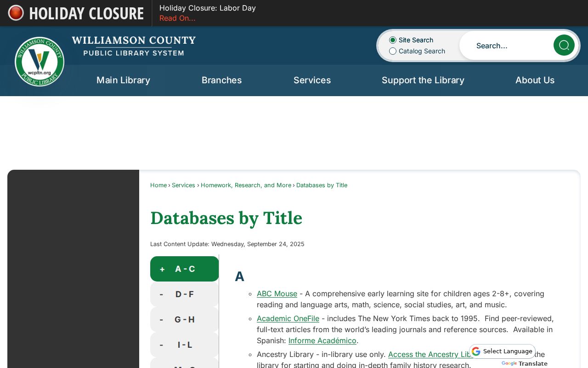Go to Home breadcrumb link
Viewport: 588px width, 368px height.
tap(158, 185)
